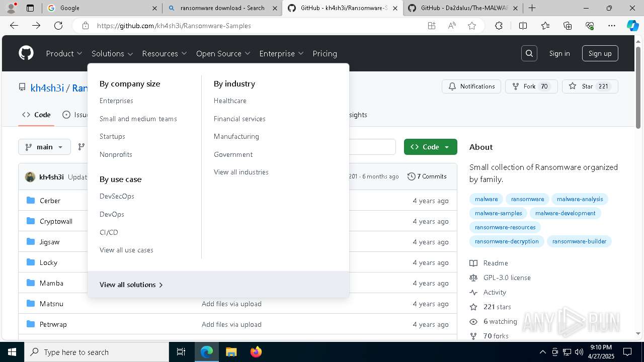Image resolution: width=644 pixels, height=362 pixels.
Task: Click the ransomware-builder topic tag
Action: (x=579, y=241)
